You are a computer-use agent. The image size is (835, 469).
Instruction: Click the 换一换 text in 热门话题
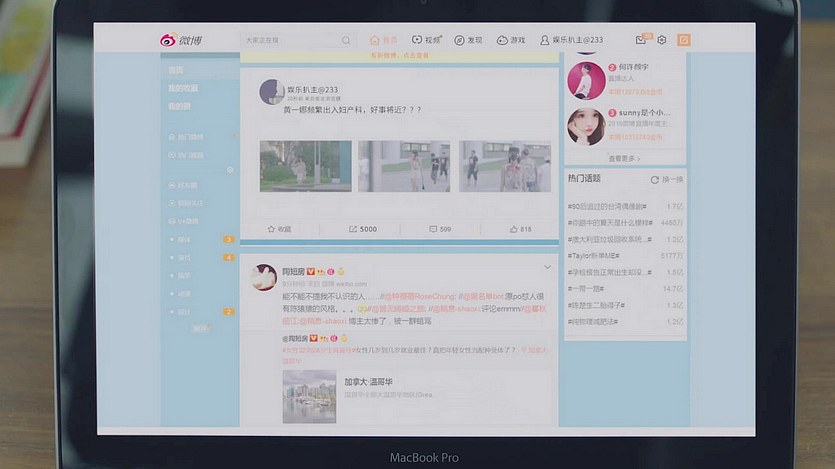(673, 179)
